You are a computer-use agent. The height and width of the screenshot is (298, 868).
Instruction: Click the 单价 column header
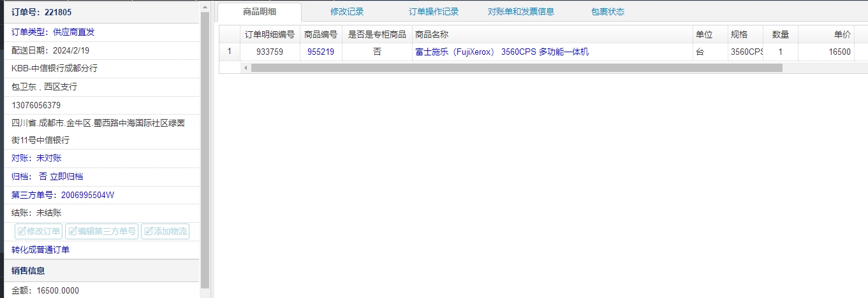tap(826, 34)
